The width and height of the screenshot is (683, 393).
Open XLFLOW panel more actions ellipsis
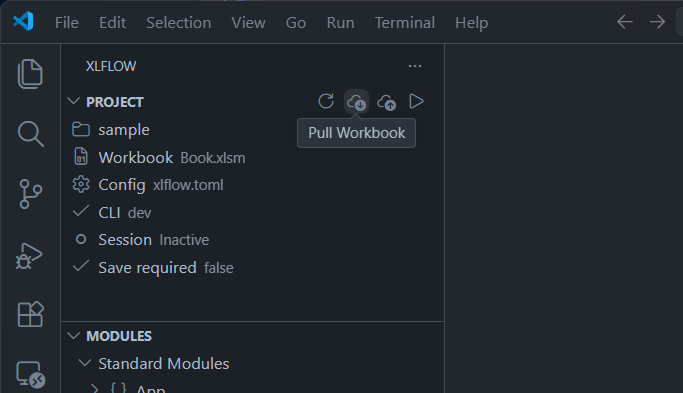[415, 66]
